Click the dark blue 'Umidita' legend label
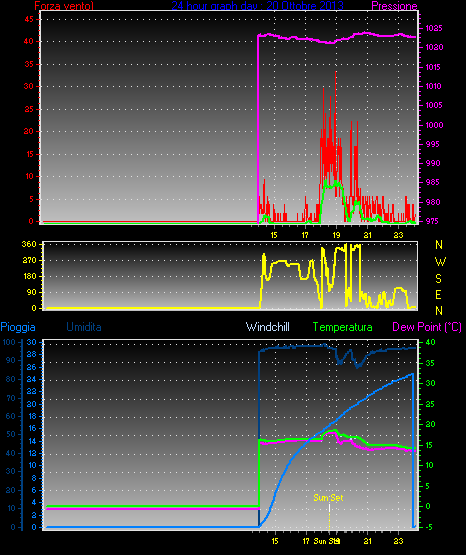 [84, 327]
